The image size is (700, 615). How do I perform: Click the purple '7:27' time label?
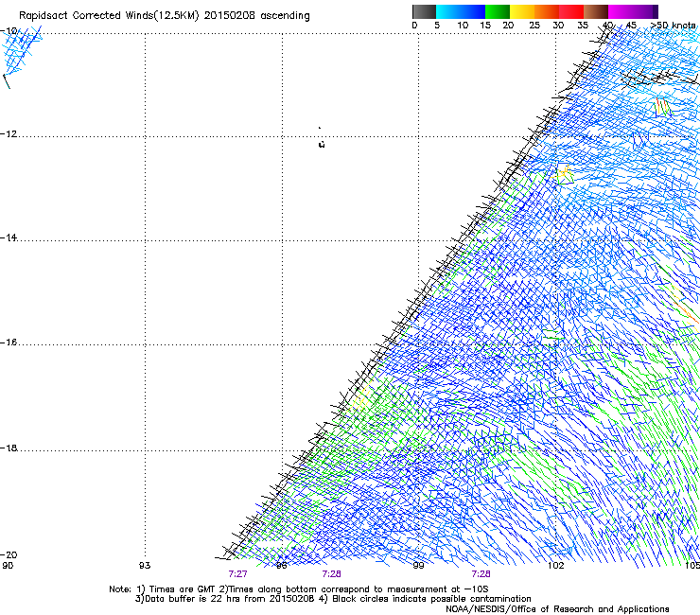coord(238,574)
